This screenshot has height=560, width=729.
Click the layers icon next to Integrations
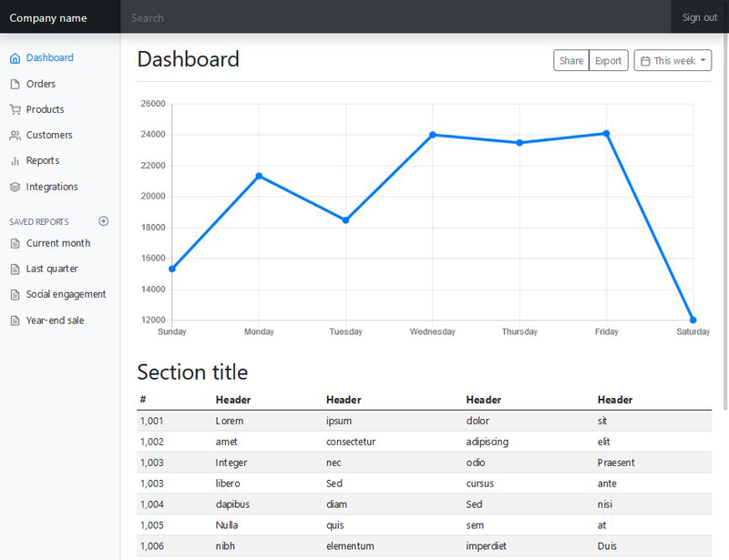pos(15,187)
